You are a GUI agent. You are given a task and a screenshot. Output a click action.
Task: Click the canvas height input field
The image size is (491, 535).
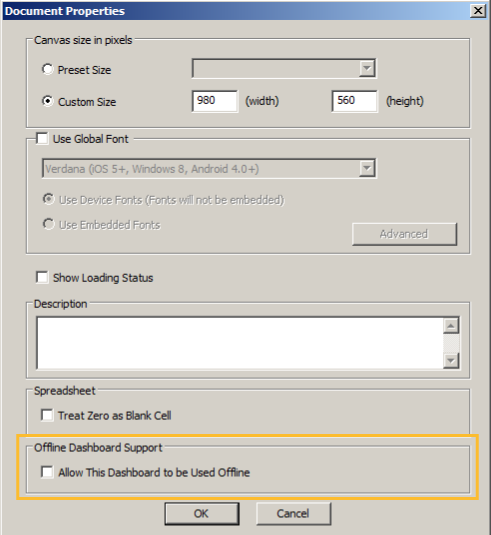(355, 101)
